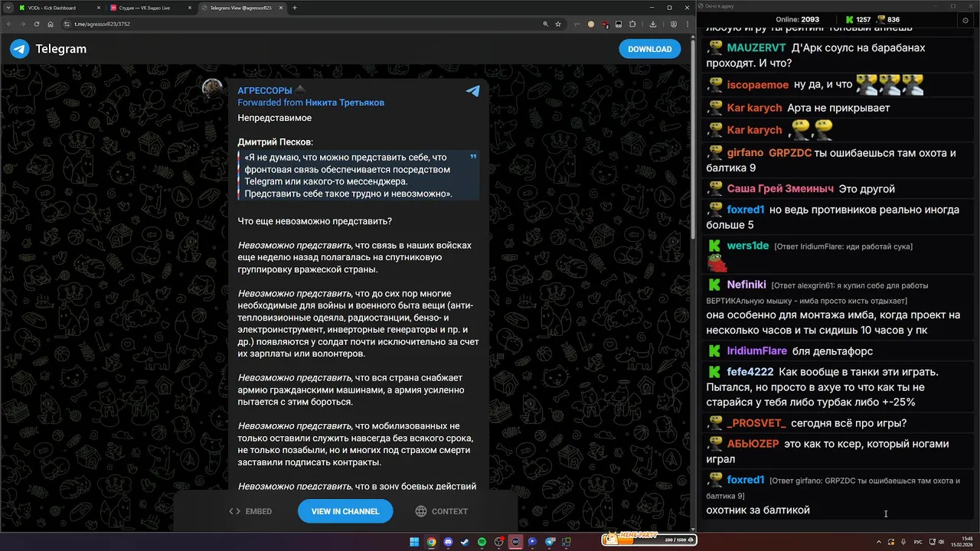Open Google Chrome from the taskbar
980x551 pixels.
click(431, 542)
